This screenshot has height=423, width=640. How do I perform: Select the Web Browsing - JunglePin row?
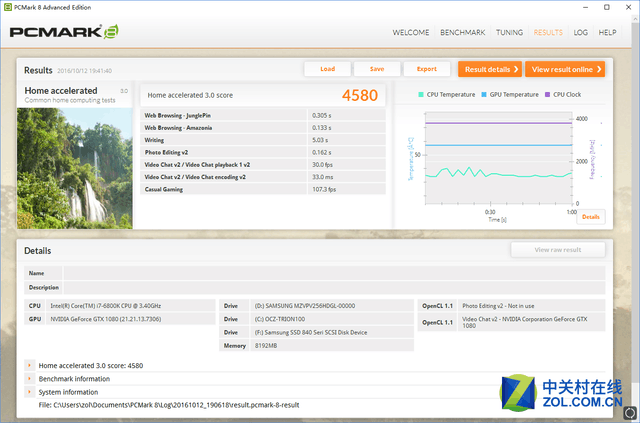[263, 116]
